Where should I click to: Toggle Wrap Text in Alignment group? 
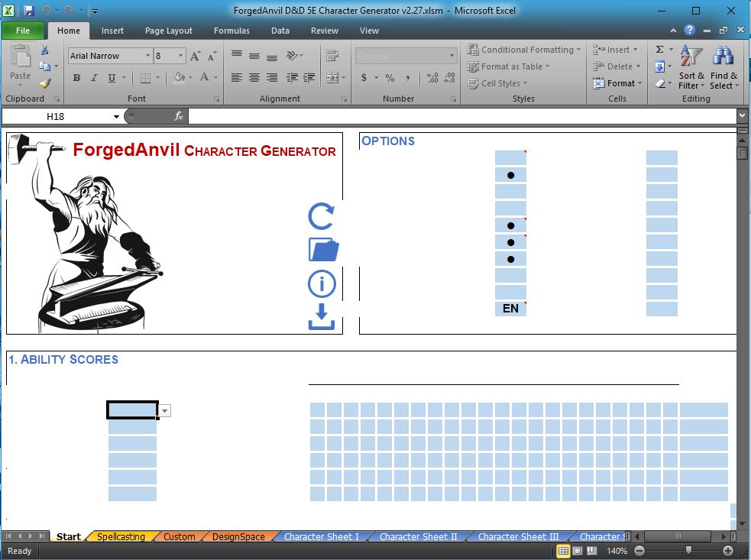click(x=332, y=56)
